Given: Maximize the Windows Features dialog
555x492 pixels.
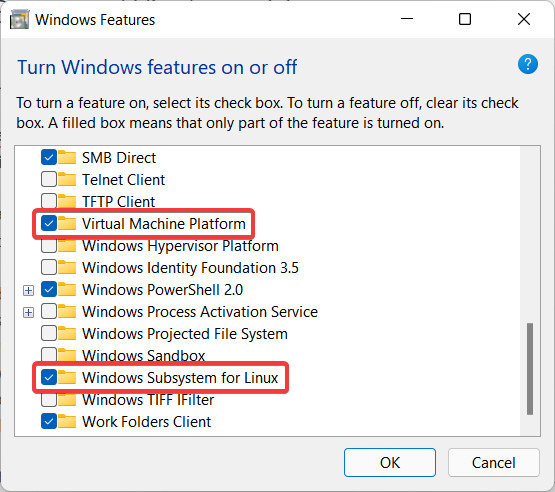Looking at the screenshot, I should coord(465,19).
